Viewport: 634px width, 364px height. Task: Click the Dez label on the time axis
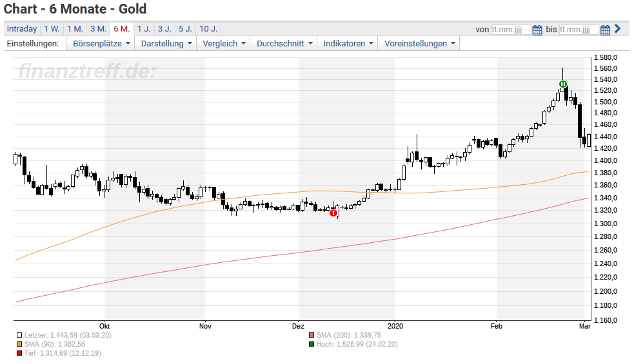[x=298, y=326]
